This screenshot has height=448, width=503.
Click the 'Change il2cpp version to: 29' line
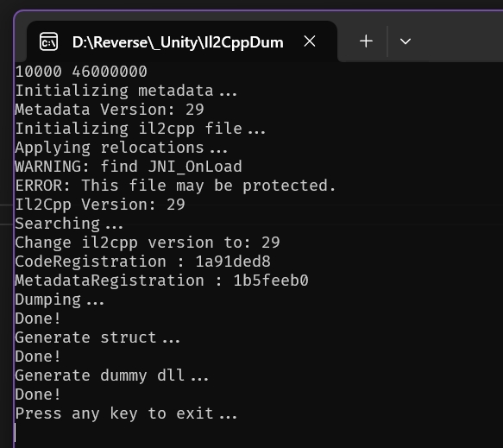click(x=148, y=243)
